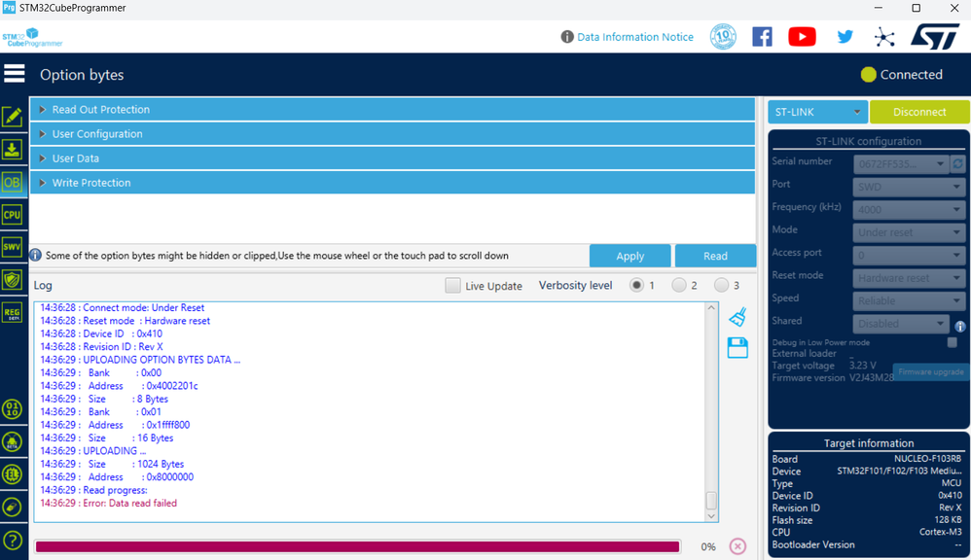
Task: Select verbosity level 3
Action: pos(721,285)
